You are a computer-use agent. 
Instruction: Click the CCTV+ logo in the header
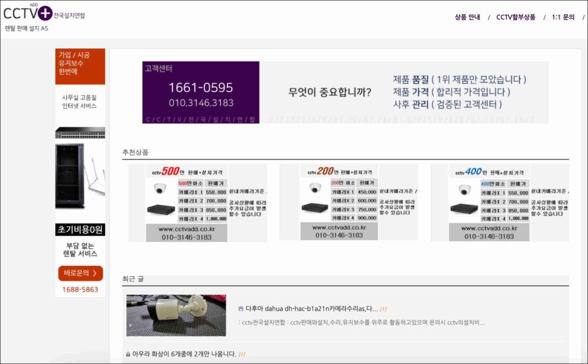(x=28, y=13)
